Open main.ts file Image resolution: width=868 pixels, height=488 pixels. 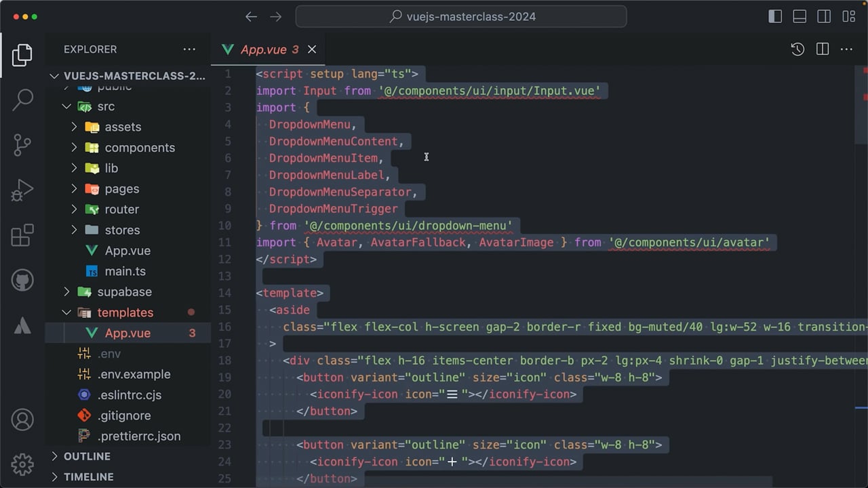[x=127, y=271]
